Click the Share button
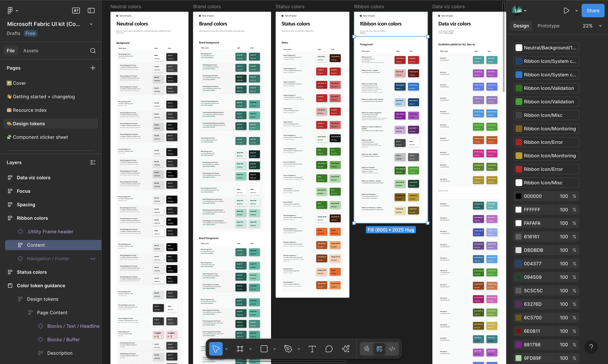Screen dimensions: 608x364 593,11
